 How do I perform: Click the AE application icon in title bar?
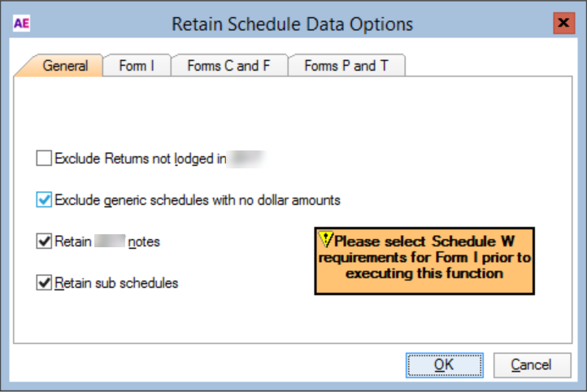coord(21,24)
